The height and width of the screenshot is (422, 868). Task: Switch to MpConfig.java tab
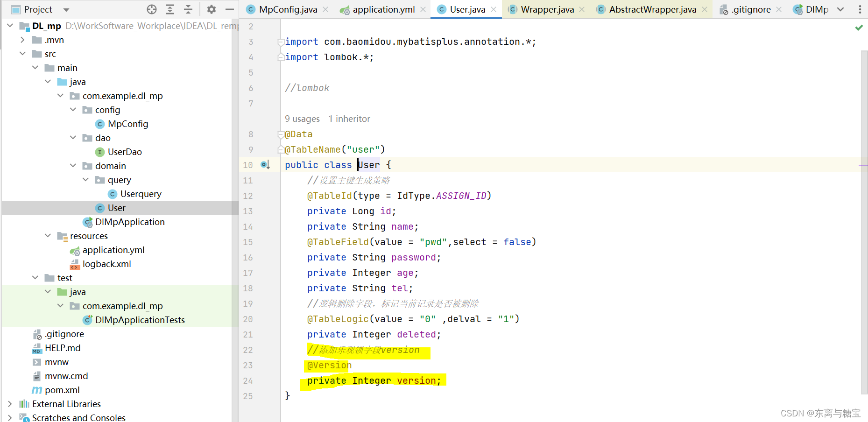click(x=288, y=9)
